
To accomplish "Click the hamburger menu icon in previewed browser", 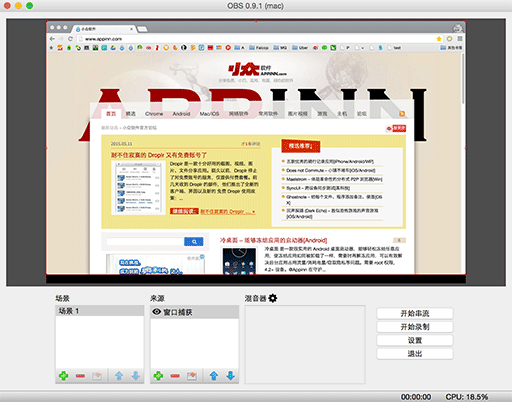I will (x=460, y=39).
